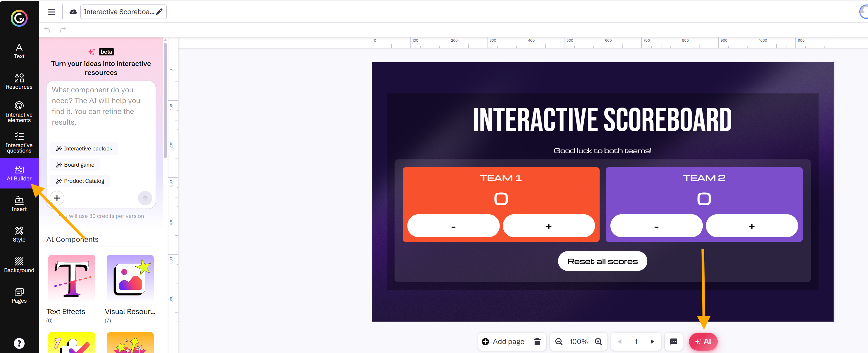
Task: Go to the previous page arrow
Action: [x=620, y=342]
